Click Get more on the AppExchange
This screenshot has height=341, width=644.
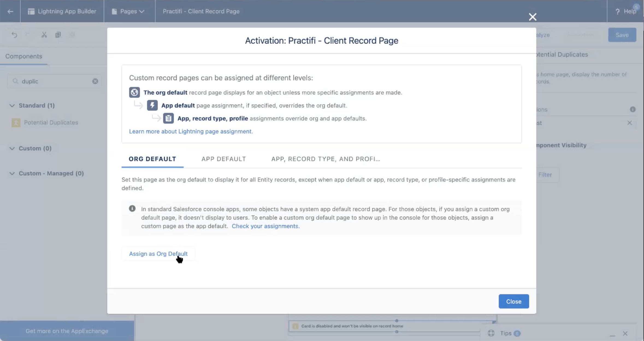pos(67,331)
